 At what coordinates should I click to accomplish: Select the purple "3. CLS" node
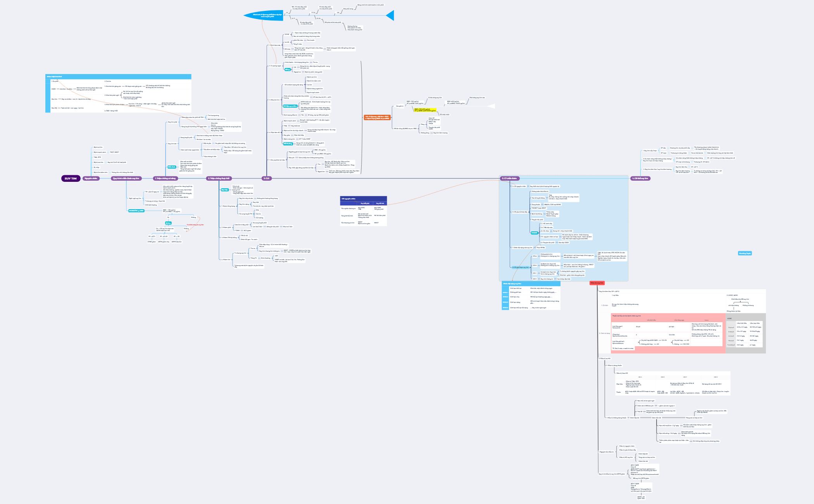click(267, 178)
